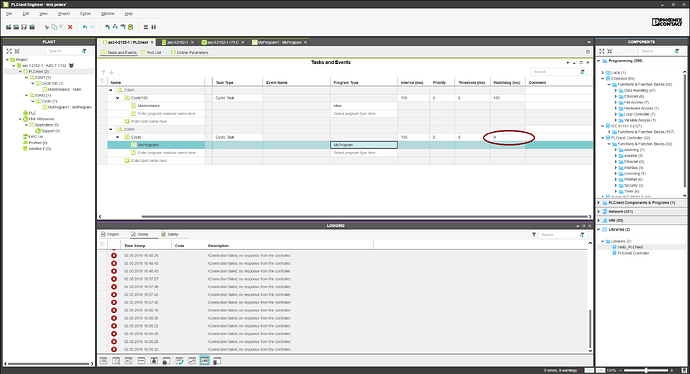
Task: Click the pause bars icon in the main toolbar
Action: [x=154, y=27]
